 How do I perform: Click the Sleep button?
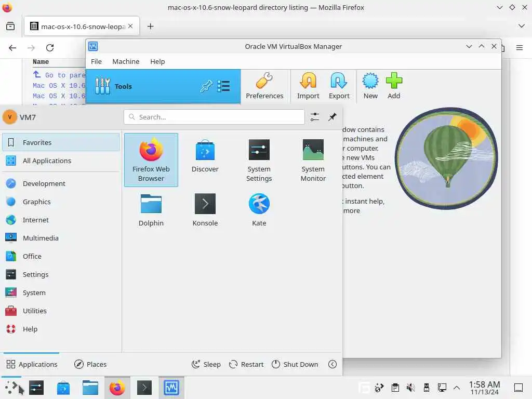(x=206, y=364)
